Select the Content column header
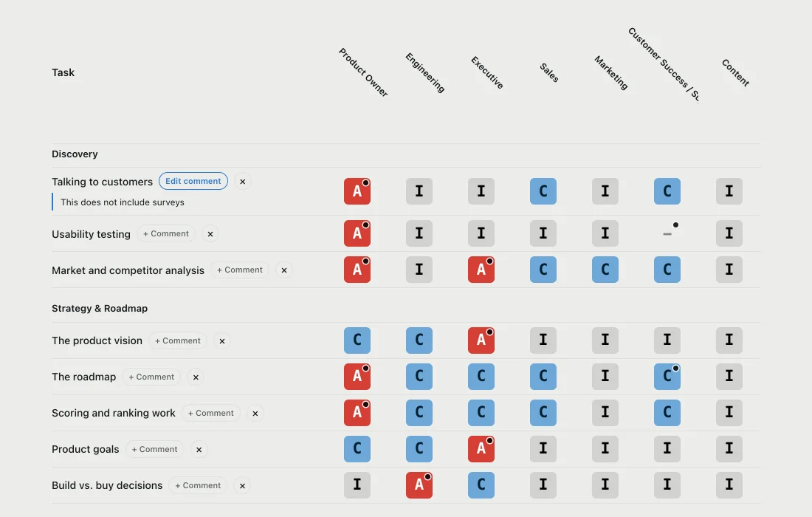This screenshot has width=812, height=517. point(735,72)
